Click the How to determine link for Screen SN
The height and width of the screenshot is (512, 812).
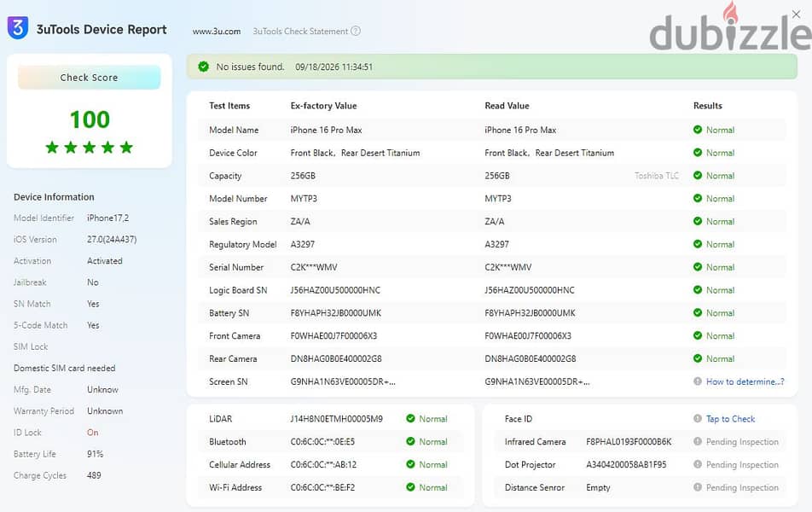pos(745,381)
